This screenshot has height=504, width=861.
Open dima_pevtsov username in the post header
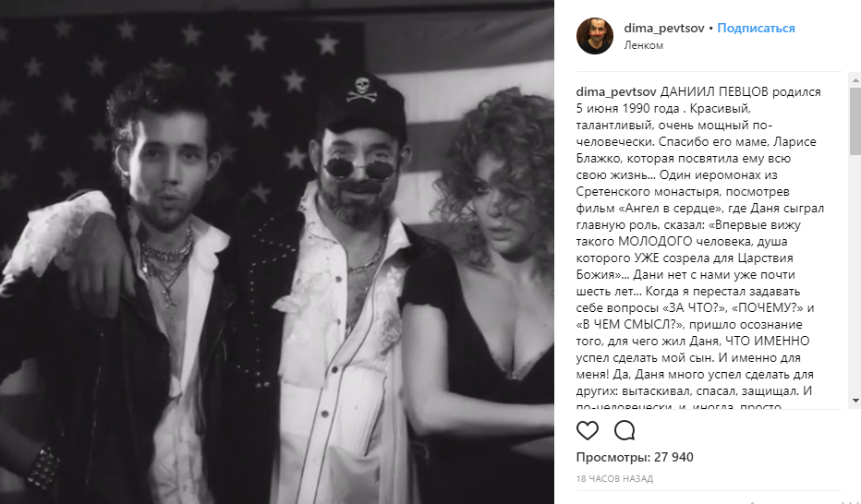pos(664,28)
